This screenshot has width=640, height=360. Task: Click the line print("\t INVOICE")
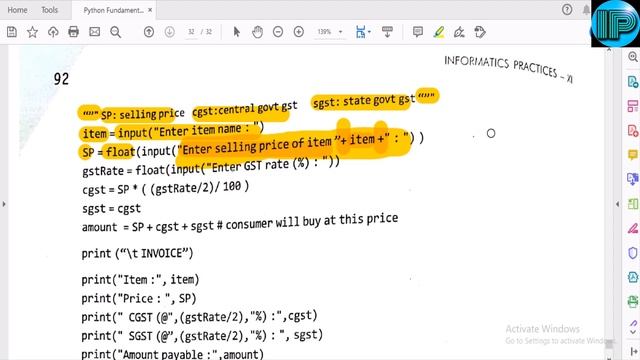click(137, 253)
